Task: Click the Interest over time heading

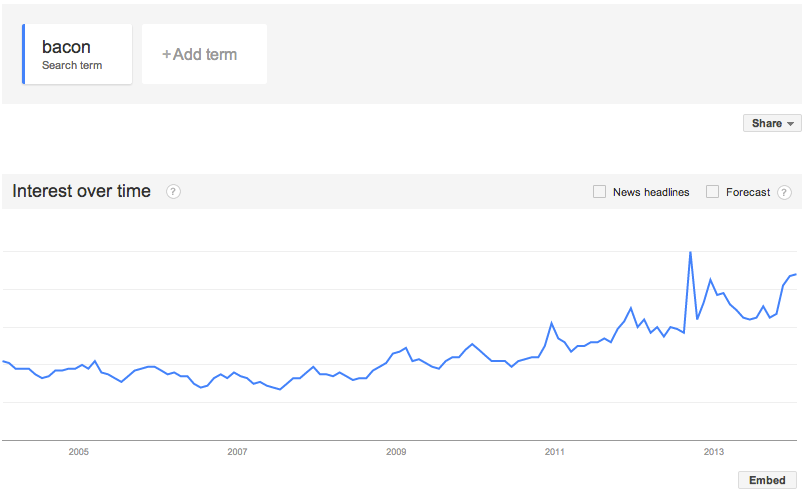Action: click(x=81, y=191)
